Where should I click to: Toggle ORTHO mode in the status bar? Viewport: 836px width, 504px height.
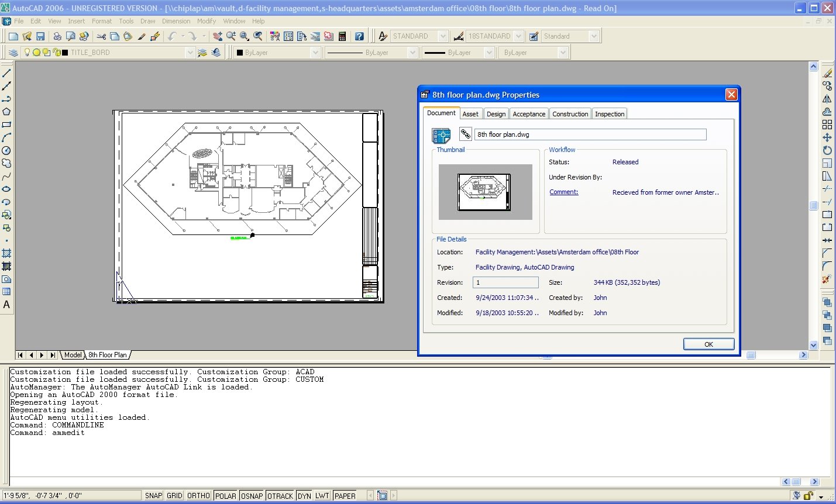198,495
